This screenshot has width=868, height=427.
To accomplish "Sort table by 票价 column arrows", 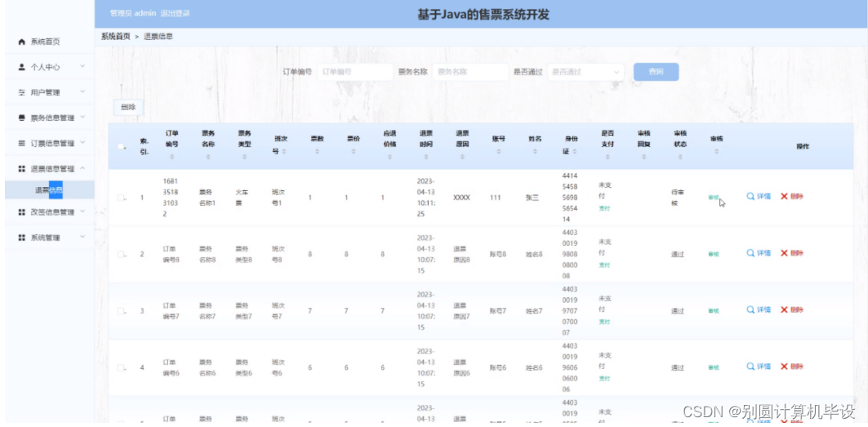I will (354, 151).
